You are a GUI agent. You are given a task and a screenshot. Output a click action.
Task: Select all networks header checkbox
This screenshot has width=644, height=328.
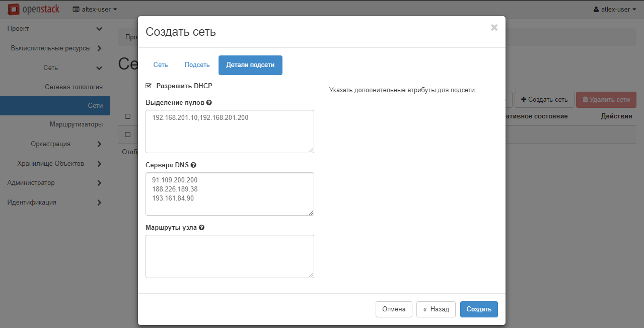[x=128, y=116]
